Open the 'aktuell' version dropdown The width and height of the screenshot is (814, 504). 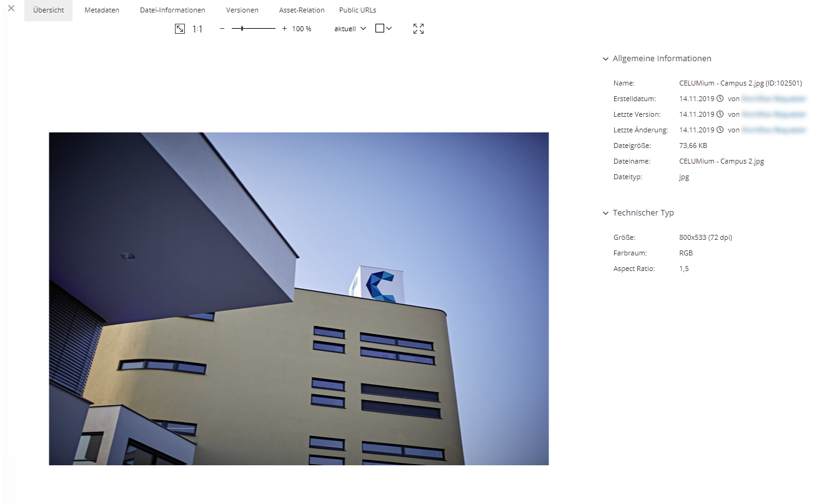pos(350,29)
